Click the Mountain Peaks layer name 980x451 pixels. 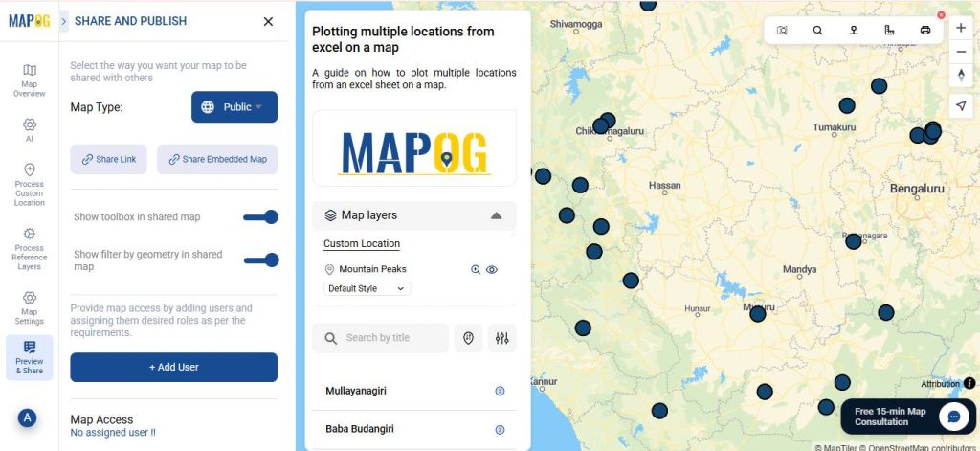coord(372,269)
